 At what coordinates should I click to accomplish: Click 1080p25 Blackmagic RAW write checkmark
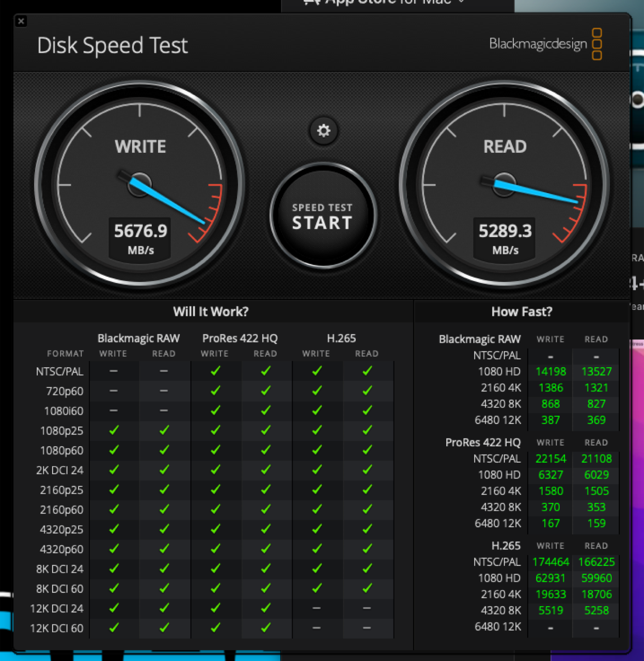click(x=114, y=430)
